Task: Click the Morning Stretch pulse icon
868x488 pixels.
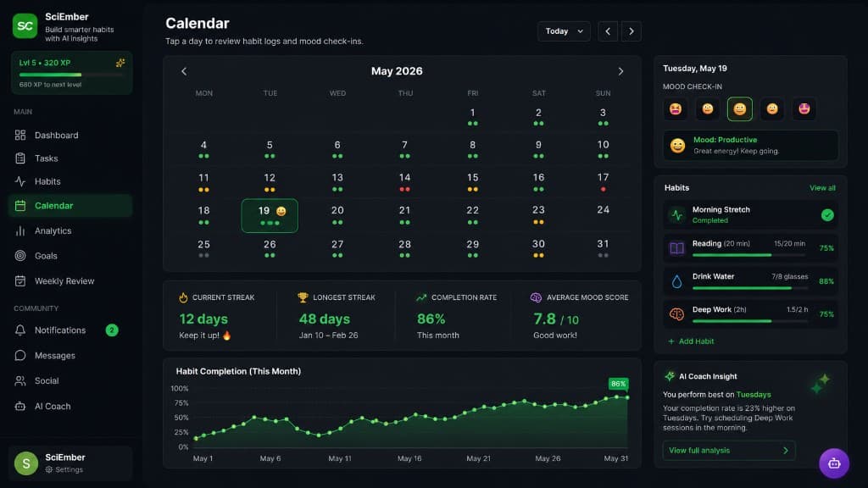Action: (x=676, y=214)
